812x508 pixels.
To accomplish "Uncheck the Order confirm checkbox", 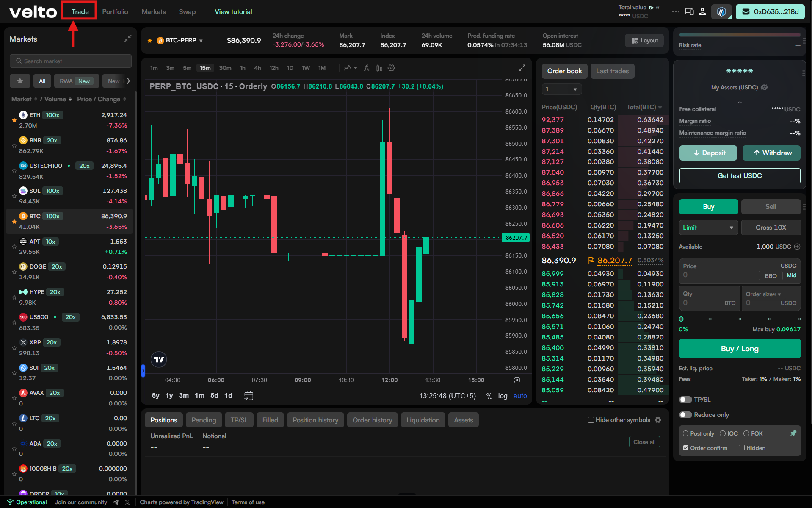I will click(x=686, y=448).
